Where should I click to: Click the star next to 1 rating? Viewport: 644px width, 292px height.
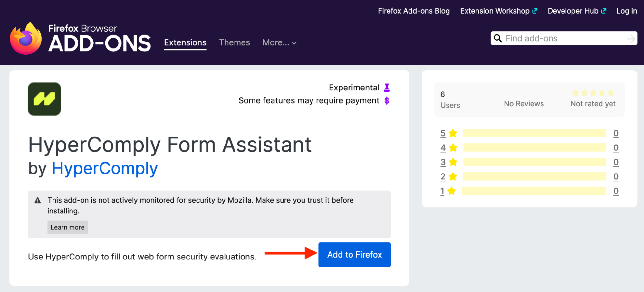coord(452,191)
